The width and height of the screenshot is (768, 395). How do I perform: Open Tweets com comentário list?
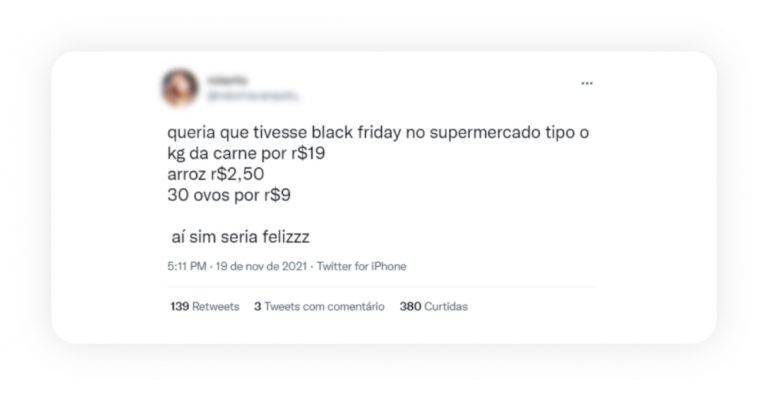point(324,306)
